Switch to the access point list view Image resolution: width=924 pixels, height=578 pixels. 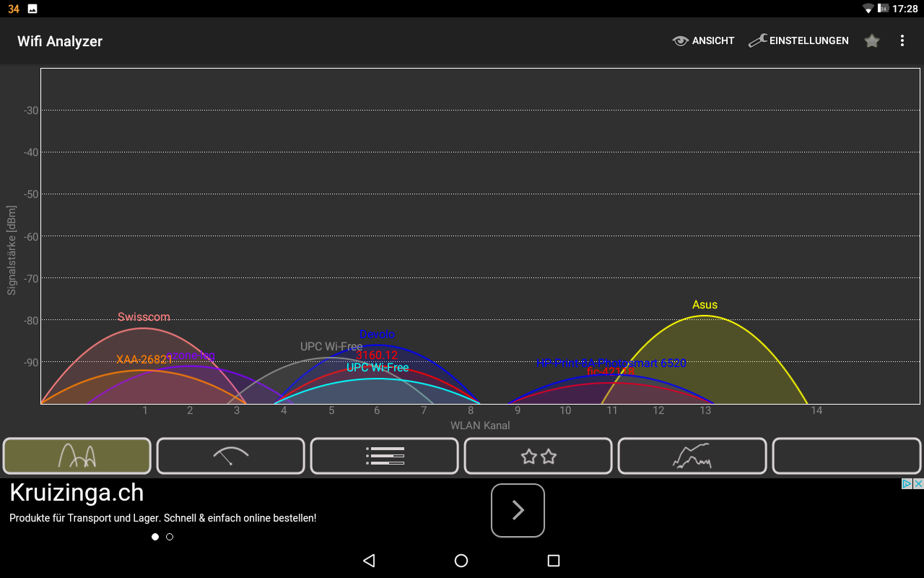pos(385,456)
